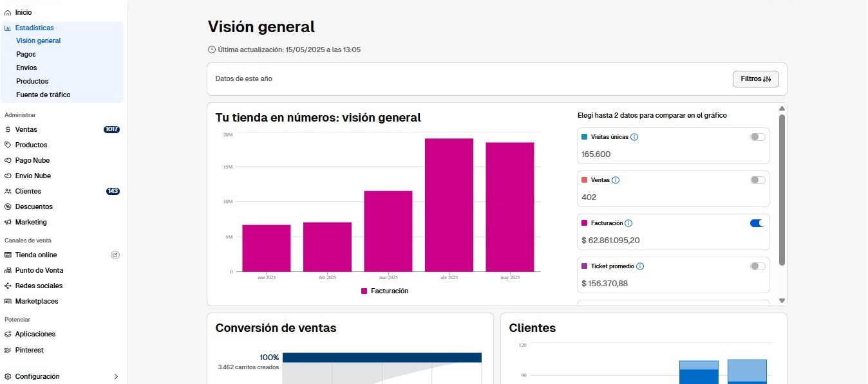Click the Clientes people icon
This screenshot has height=384, width=868.
[x=8, y=191]
